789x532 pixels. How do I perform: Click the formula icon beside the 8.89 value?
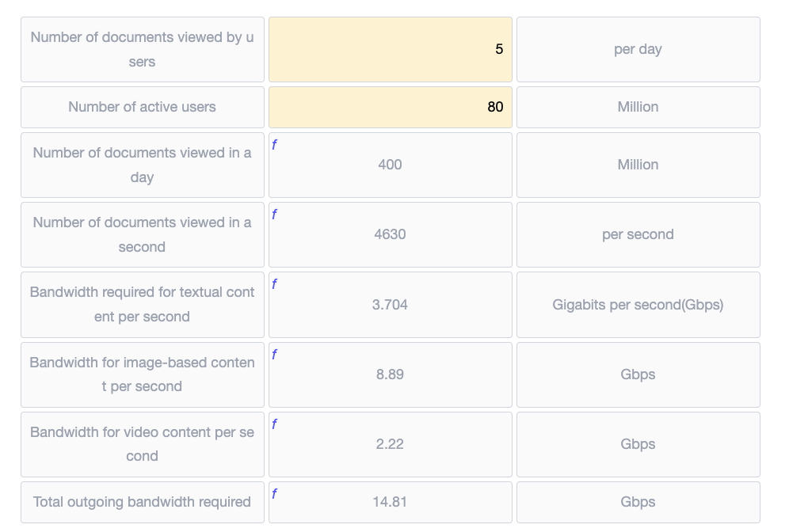(x=274, y=355)
